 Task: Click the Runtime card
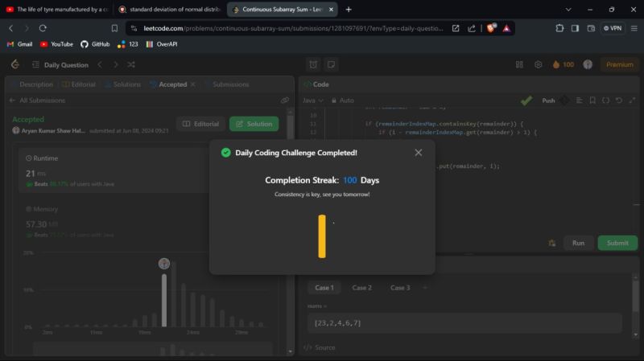(x=115, y=170)
